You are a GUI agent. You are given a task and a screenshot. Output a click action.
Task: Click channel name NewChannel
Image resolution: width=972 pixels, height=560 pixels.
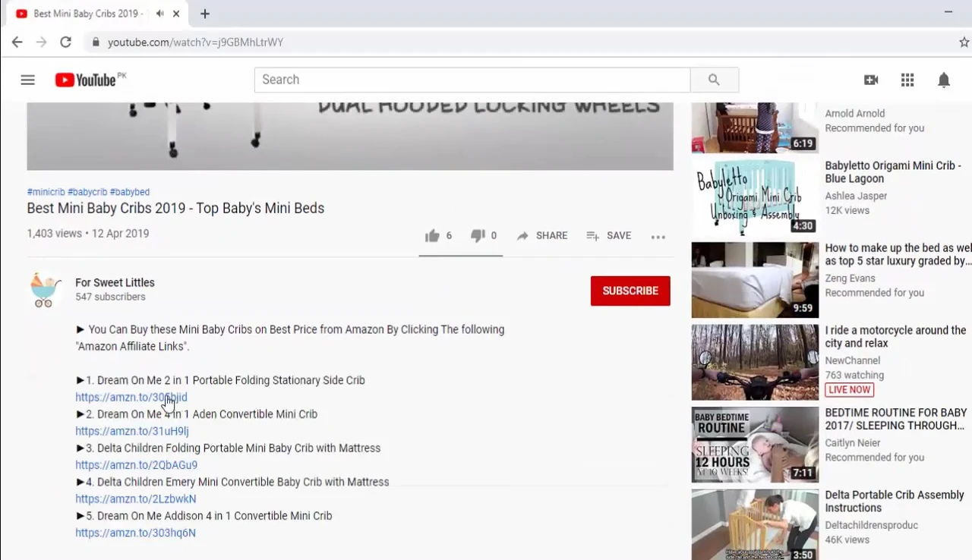click(x=853, y=360)
